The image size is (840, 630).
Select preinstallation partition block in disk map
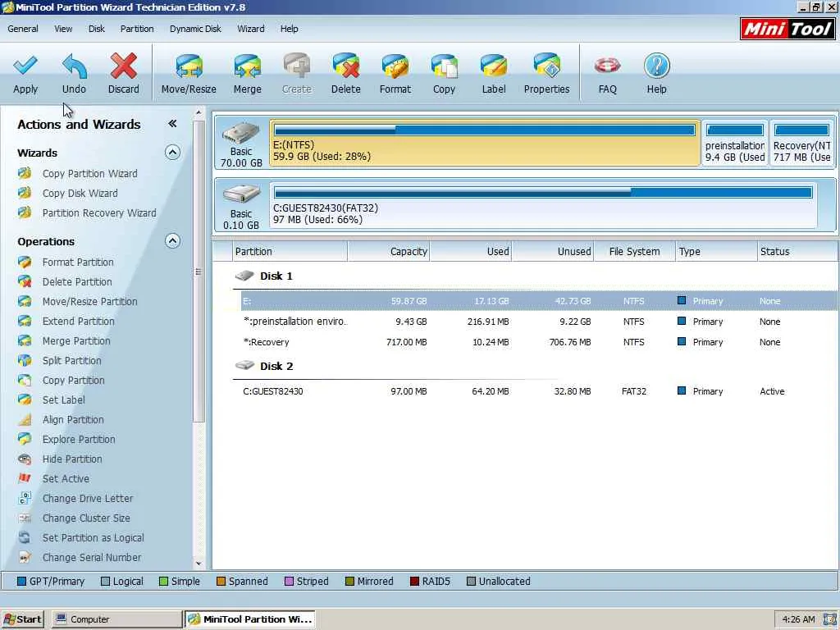[734, 143]
